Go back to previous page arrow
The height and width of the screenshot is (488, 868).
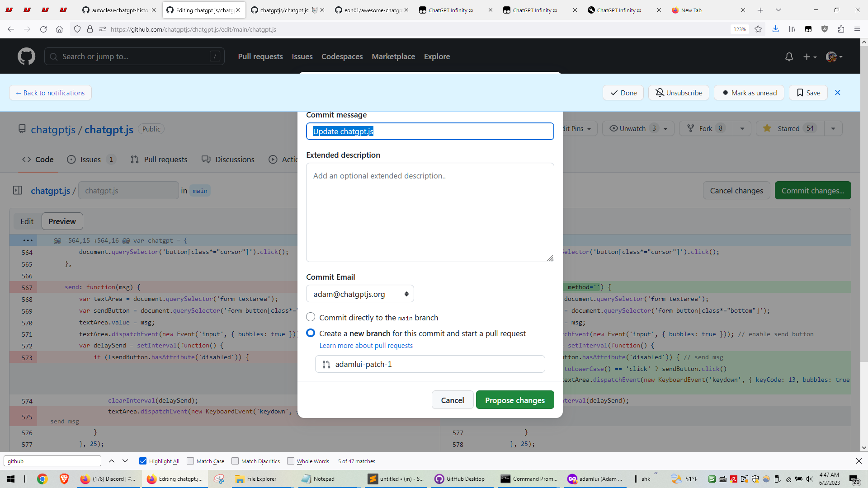pos(11,29)
